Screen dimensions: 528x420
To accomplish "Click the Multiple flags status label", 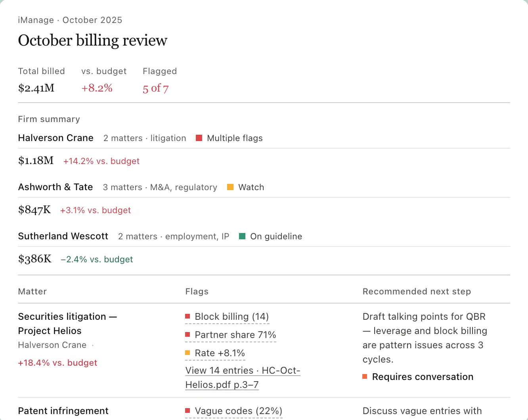I will pyautogui.click(x=235, y=138).
